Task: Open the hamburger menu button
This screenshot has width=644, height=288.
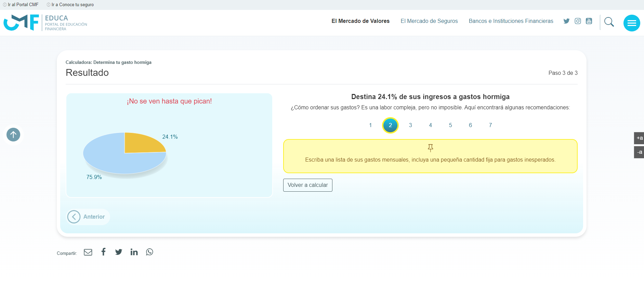Action: pyautogui.click(x=631, y=23)
